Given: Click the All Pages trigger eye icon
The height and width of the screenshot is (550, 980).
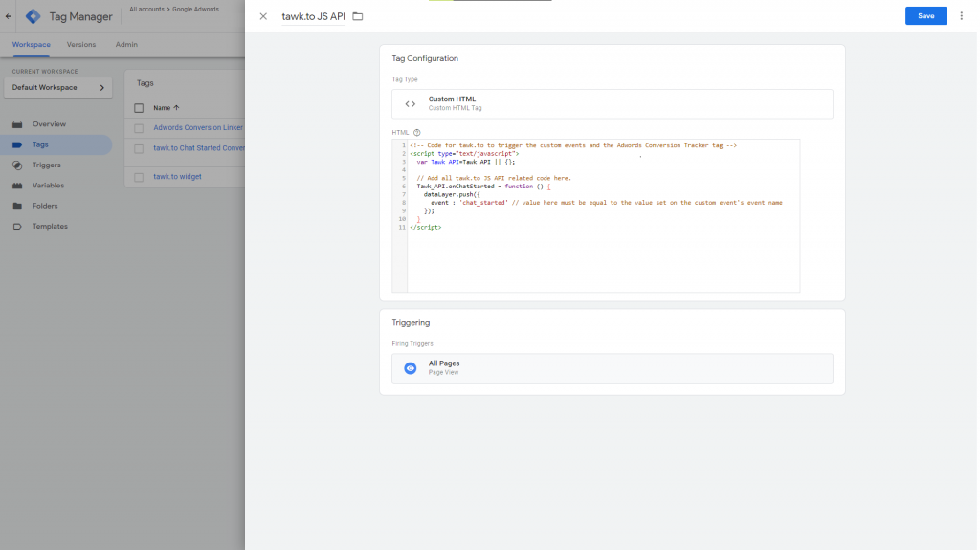Looking at the screenshot, I should [410, 368].
